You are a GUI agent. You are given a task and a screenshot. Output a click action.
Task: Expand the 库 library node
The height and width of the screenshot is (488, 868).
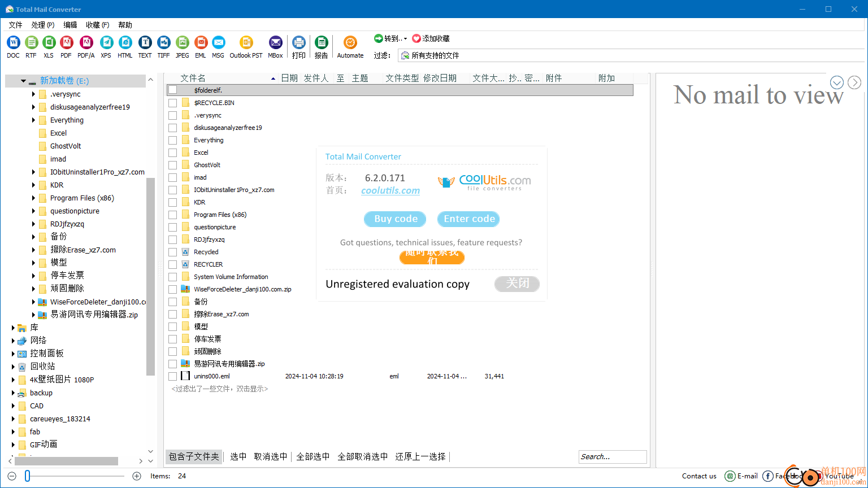pos(13,328)
